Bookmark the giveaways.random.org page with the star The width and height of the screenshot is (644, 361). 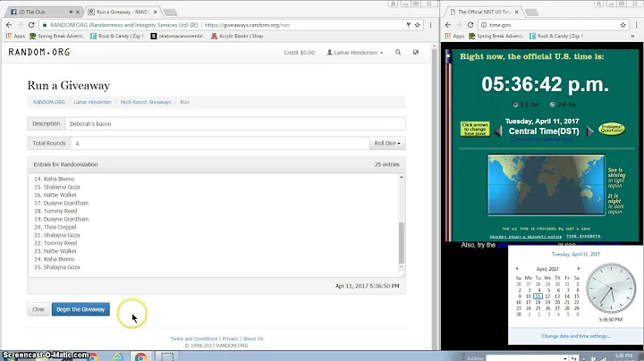click(418, 25)
